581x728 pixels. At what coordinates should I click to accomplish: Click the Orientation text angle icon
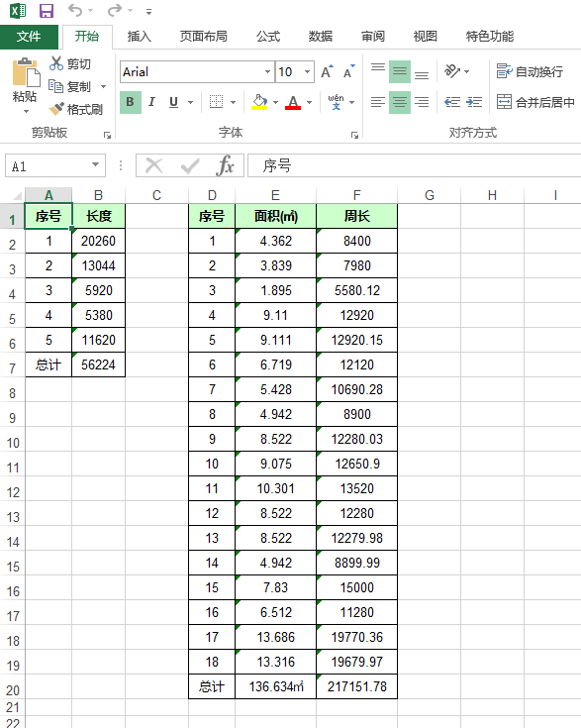[x=452, y=71]
